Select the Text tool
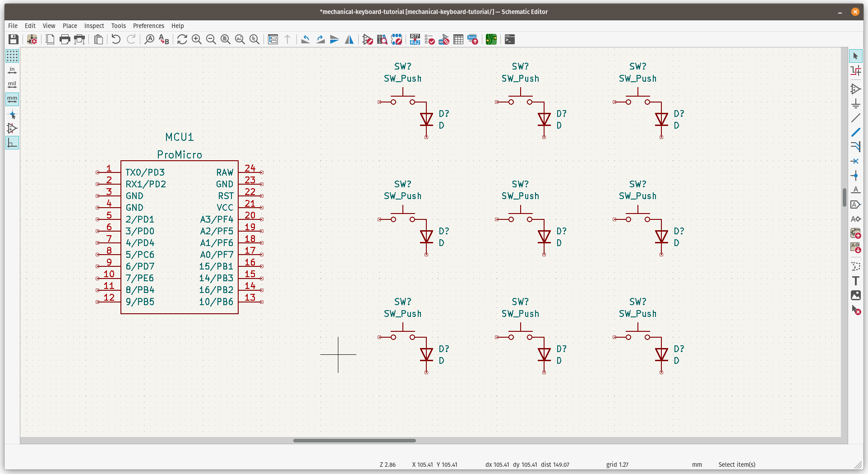868x474 pixels. (855, 280)
